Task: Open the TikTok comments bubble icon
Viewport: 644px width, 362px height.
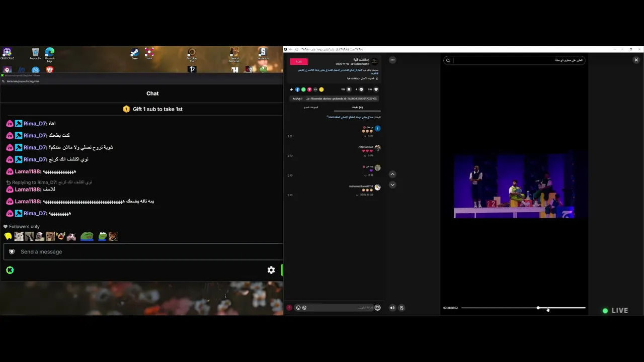Action: click(x=361, y=89)
